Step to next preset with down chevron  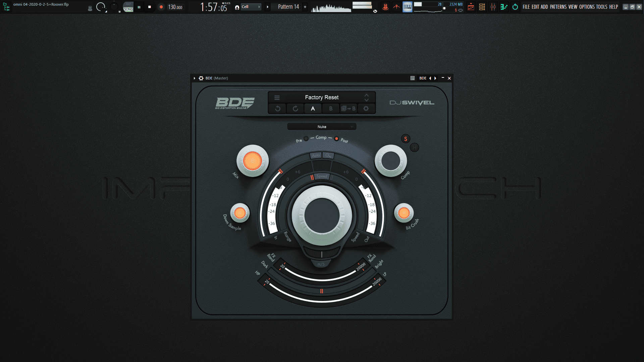tap(366, 100)
